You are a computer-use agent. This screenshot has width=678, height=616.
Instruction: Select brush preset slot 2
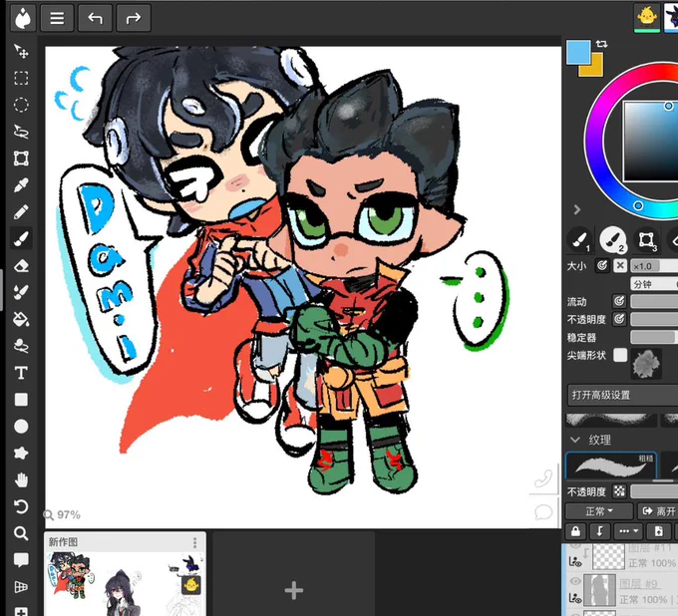coord(613,239)
